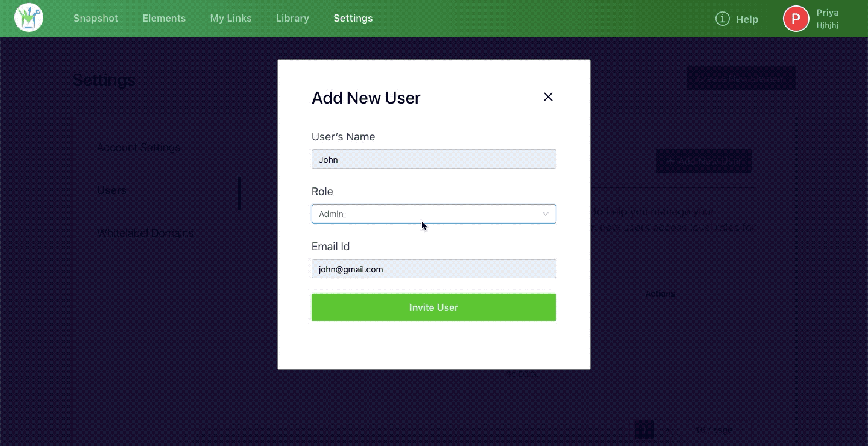868x446 pixels.
Task: Open Whitelabel Domains in sidebar
Action: [145, 233]
